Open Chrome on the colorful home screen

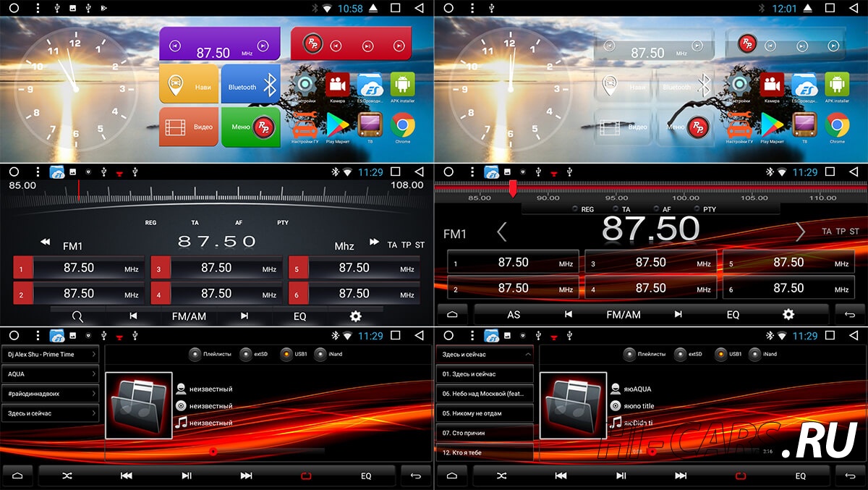[x=402, y=126]
